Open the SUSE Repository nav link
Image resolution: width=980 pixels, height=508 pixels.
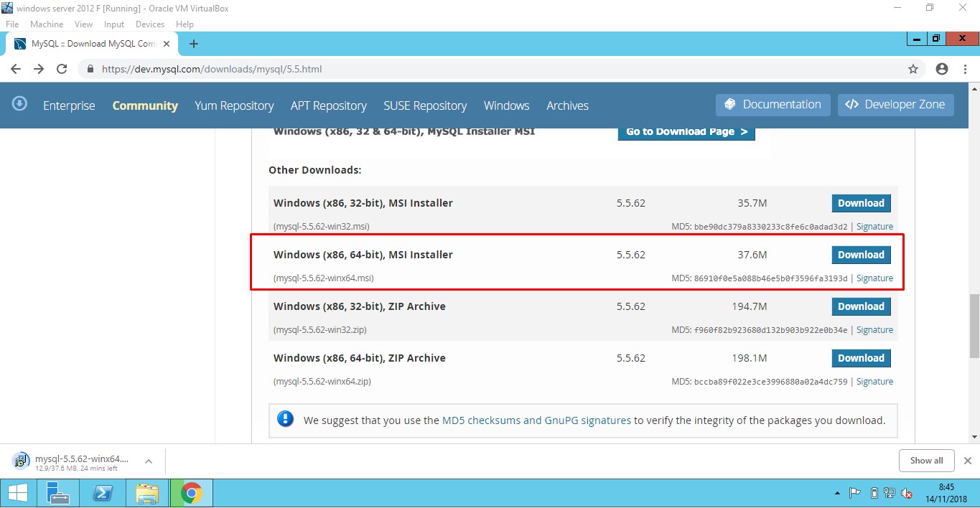[x=425, y=105]
